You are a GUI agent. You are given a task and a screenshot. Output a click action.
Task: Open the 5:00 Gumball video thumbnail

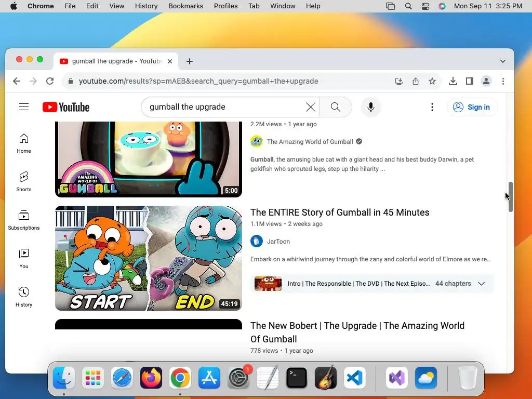149,159
